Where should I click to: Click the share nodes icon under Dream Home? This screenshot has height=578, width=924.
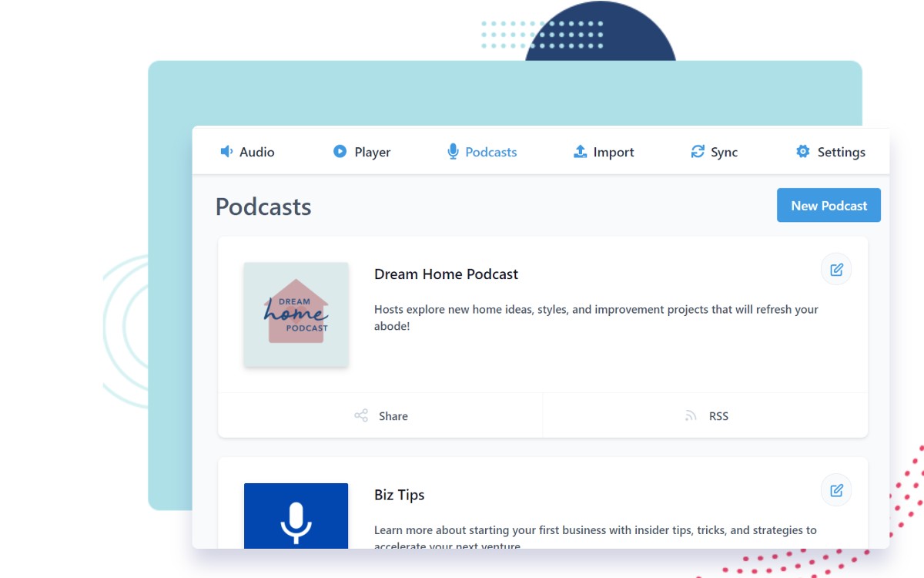(x=361, y=416)
